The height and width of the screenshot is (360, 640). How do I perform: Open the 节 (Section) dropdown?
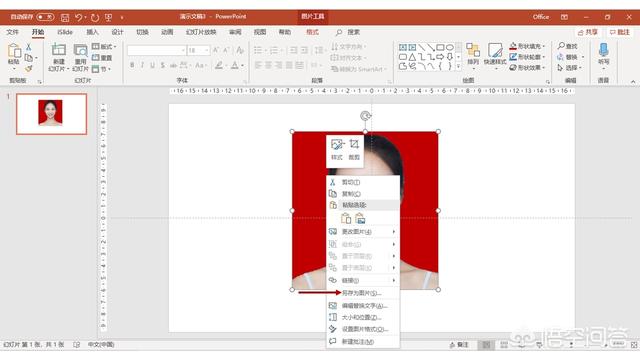point(101,69)
